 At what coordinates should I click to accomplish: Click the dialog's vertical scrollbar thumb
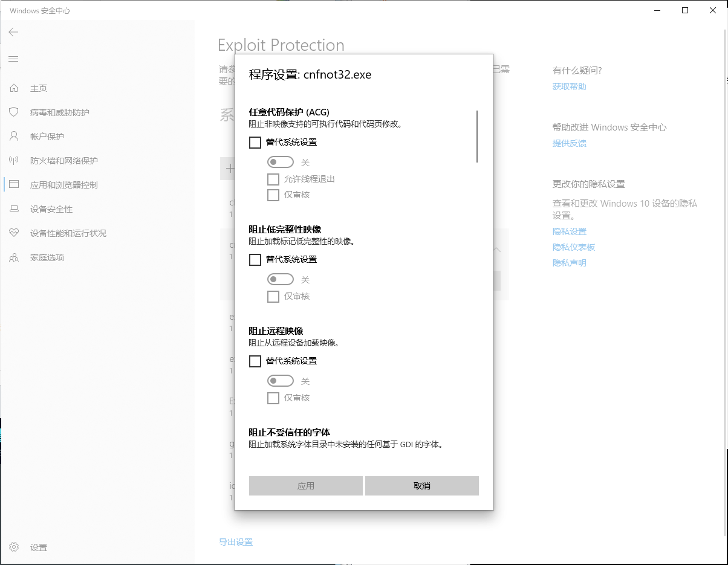point(477,136)
